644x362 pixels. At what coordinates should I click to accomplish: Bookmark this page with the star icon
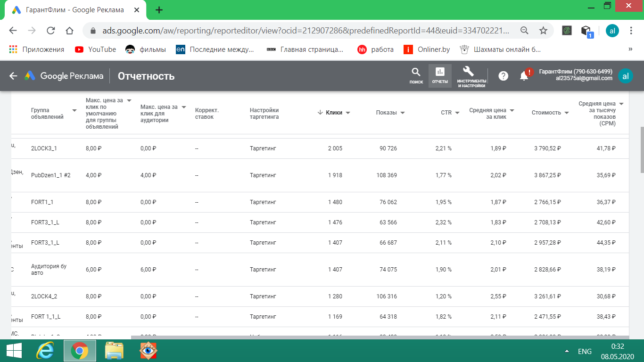[543, 31]
